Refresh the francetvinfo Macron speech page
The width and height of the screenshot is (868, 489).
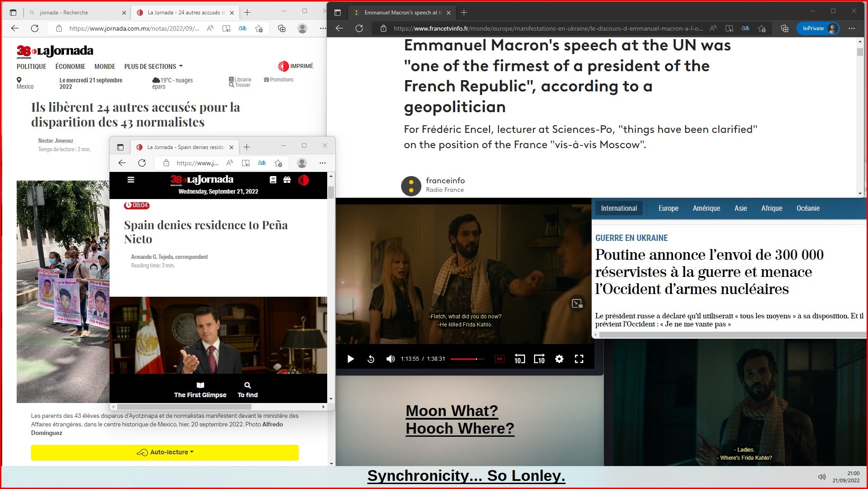[359, 28]
